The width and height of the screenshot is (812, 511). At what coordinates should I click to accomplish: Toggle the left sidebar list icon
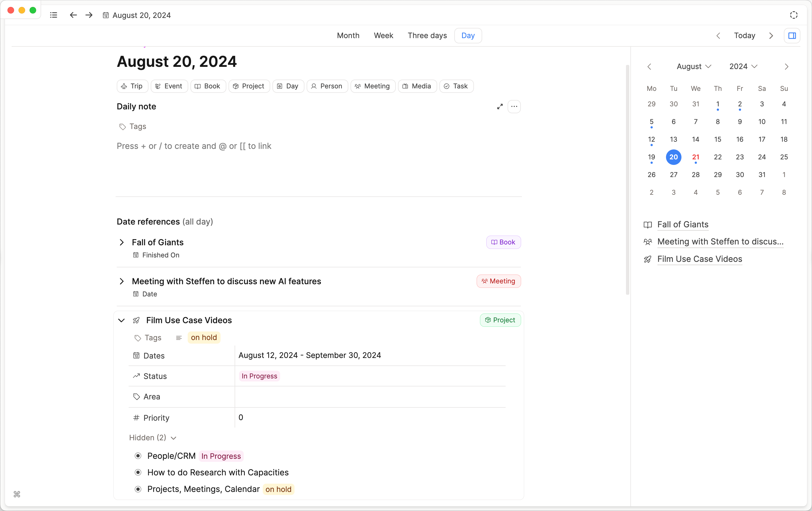click(53, 15)
